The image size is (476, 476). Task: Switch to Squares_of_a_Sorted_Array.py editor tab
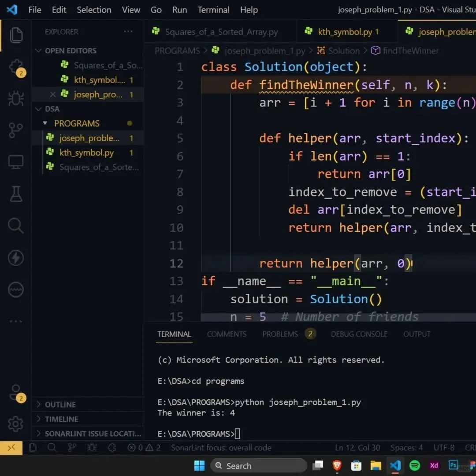pos(220,32)
